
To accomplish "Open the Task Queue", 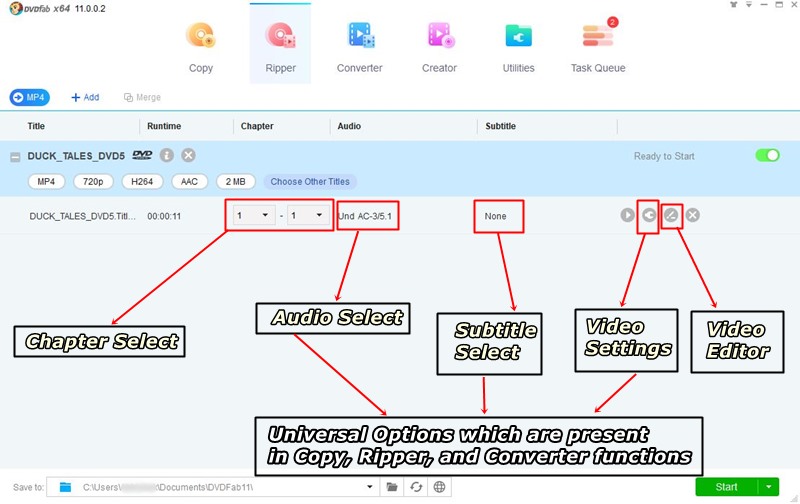I will click(598, 48).
